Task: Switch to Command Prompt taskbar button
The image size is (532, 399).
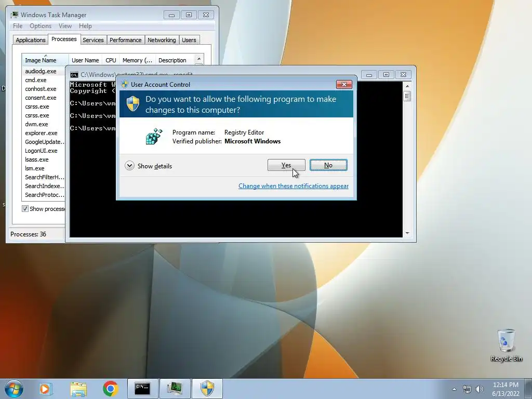Action: tap(142, 389)
